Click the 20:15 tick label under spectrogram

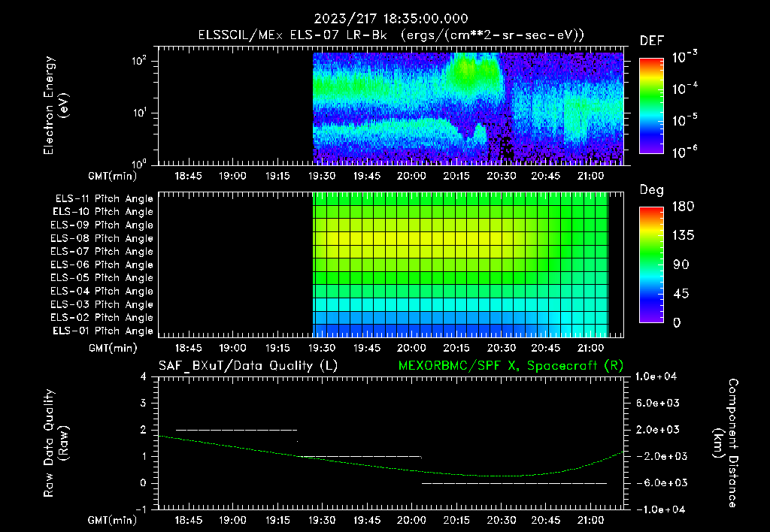(456, 176)
